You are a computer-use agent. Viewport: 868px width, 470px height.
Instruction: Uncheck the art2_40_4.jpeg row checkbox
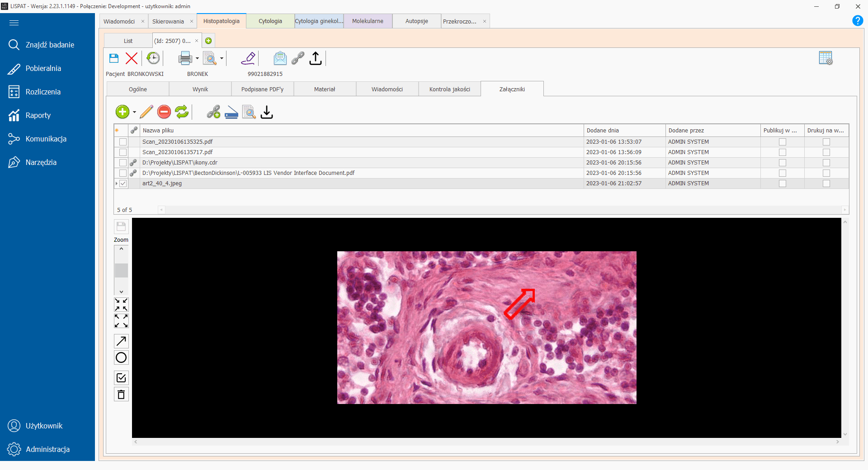click(123, 183)
